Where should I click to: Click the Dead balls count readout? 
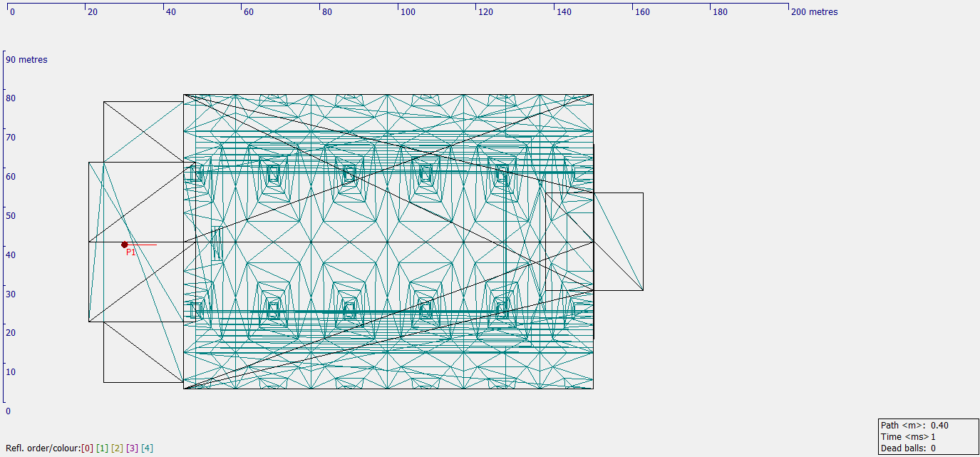tap(909, 448)
